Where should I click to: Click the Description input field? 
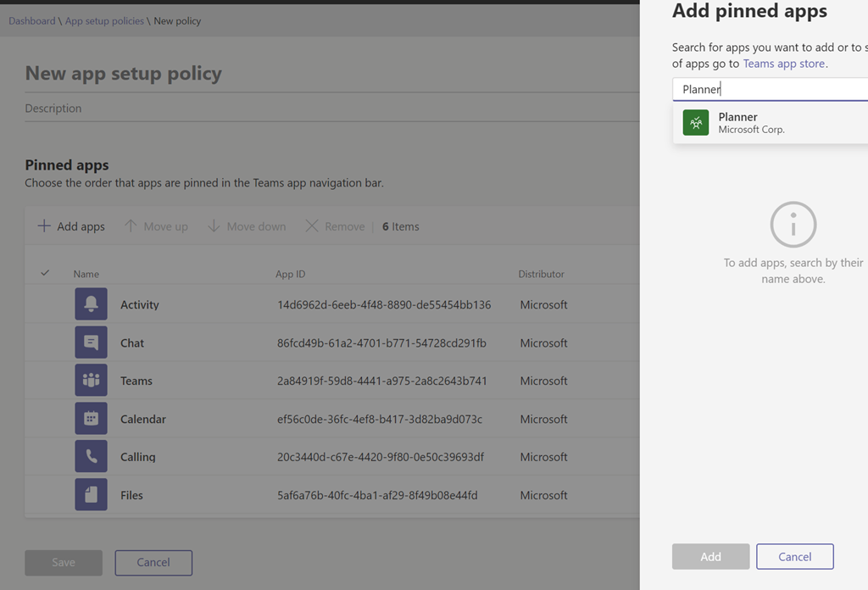tap(331, 109)
